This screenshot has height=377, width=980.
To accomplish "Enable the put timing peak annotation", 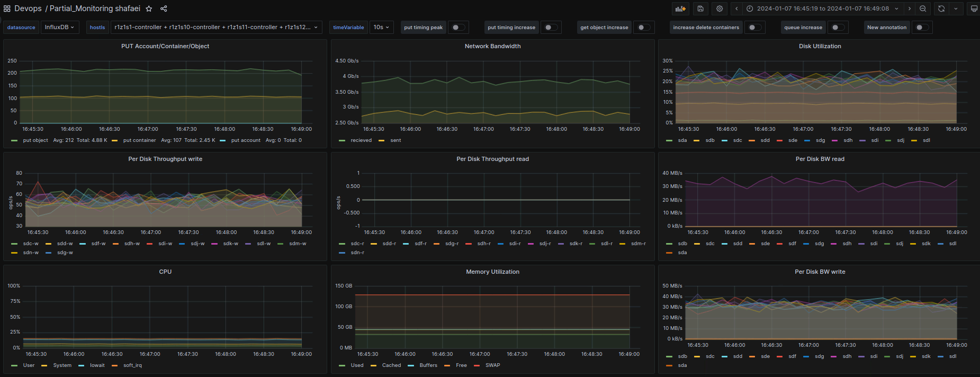I will point(458,28).
